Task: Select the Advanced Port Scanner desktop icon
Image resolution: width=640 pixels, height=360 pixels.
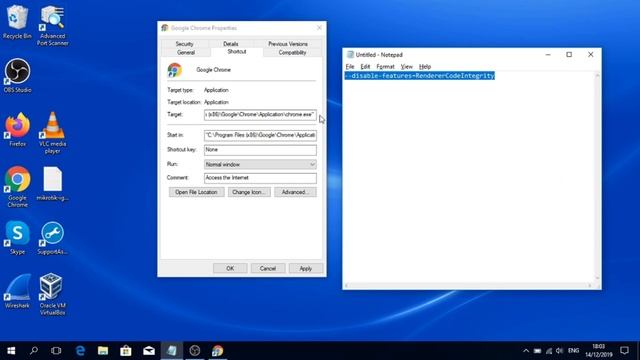Action: [x=52, y=25]
